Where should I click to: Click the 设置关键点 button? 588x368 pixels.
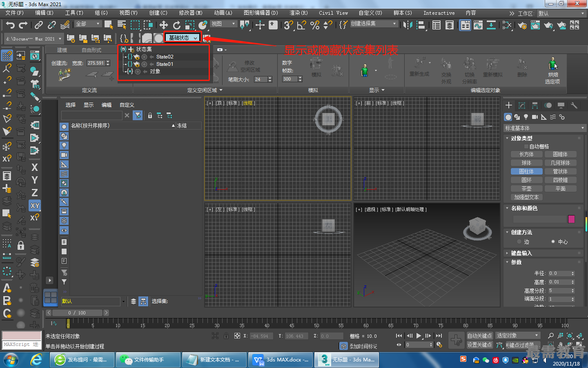(x=480, y=345)
